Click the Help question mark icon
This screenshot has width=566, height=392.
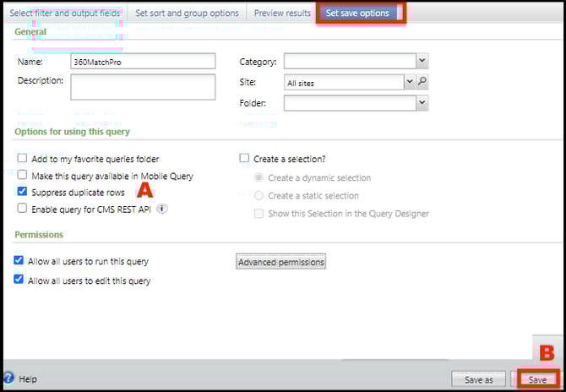[x=8, y=378]
